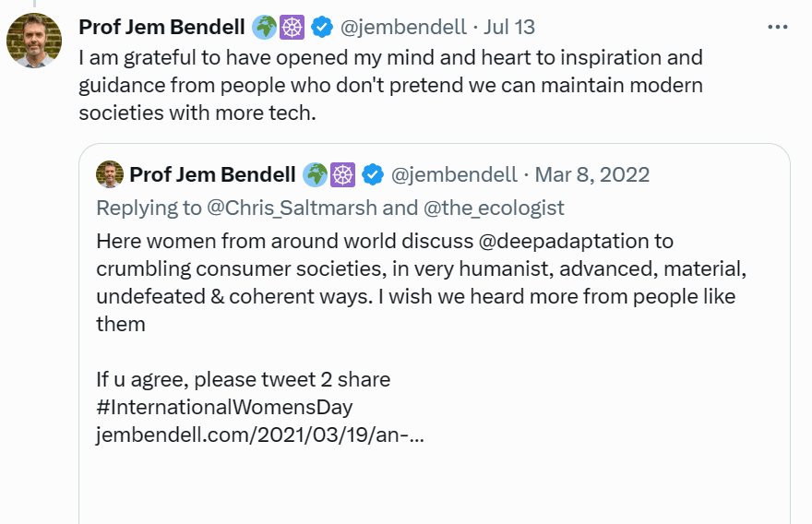812x524 pixels.
Task: Click the Mar 8, 2022 date in quote
Action: [x=593, y=174]
